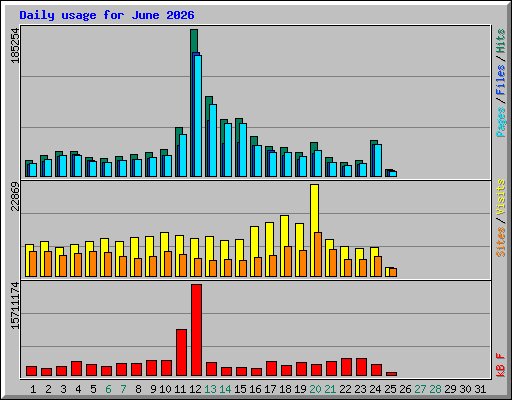Click green day 21 label

coord(330,389)
